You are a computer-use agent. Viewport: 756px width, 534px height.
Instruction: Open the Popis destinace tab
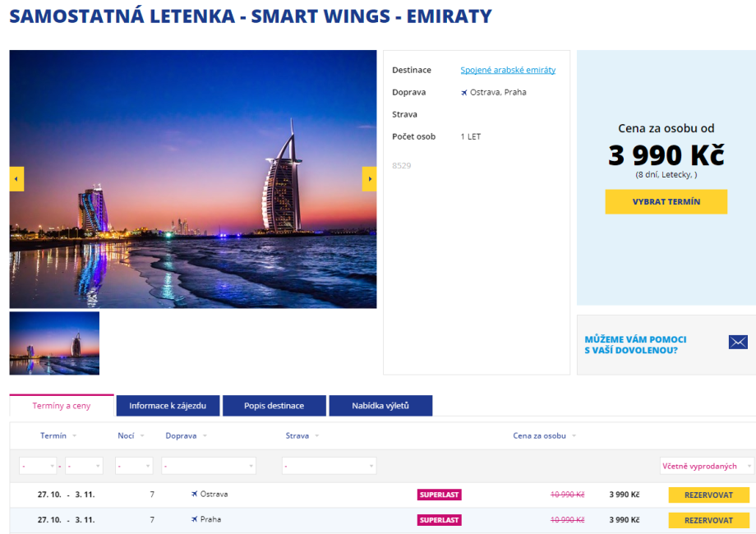click(x=274, y=406)
